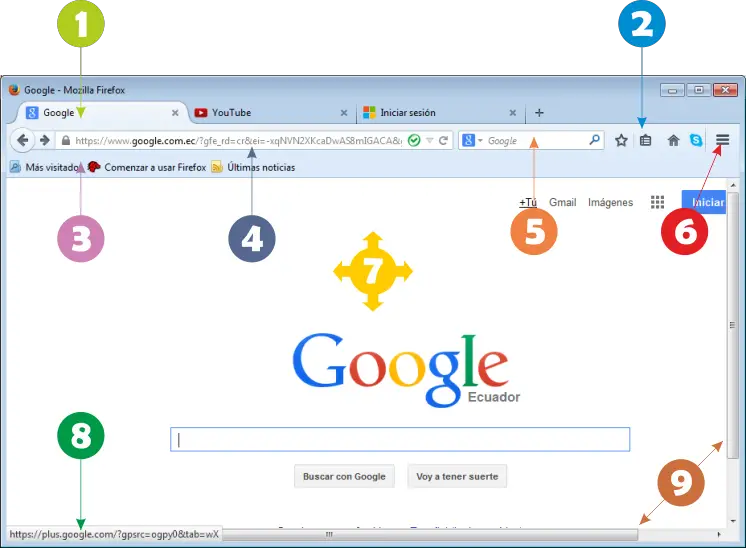This screenshot has height=548, width=746.
Task: Click the Firefox logo in title bar
Action: 14,89
